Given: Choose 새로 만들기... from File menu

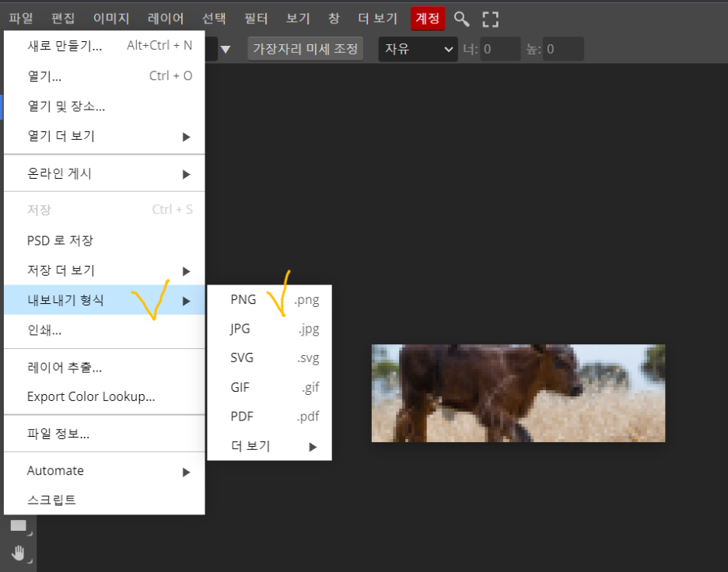Looking at the screenshot, I should [104, 45].
